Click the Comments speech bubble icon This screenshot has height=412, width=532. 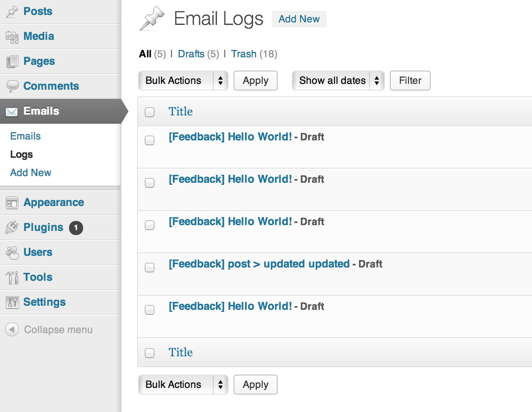coord(12,86)
